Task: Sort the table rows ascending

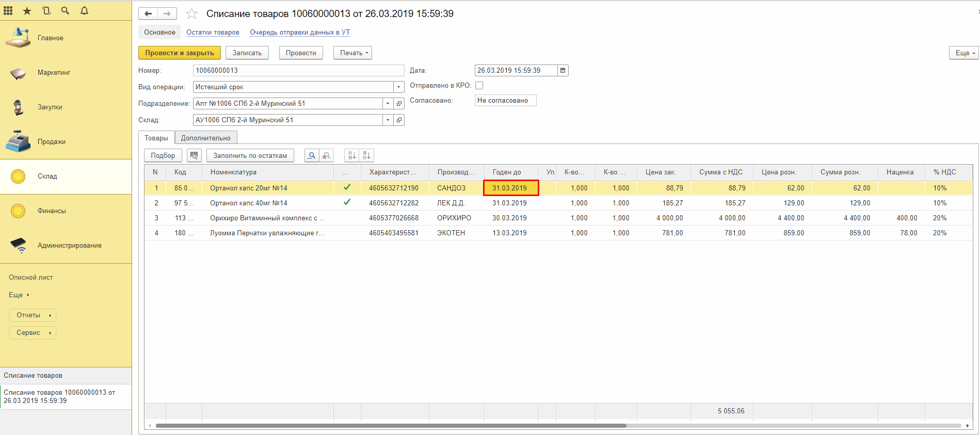Action: tap(352, 155)
